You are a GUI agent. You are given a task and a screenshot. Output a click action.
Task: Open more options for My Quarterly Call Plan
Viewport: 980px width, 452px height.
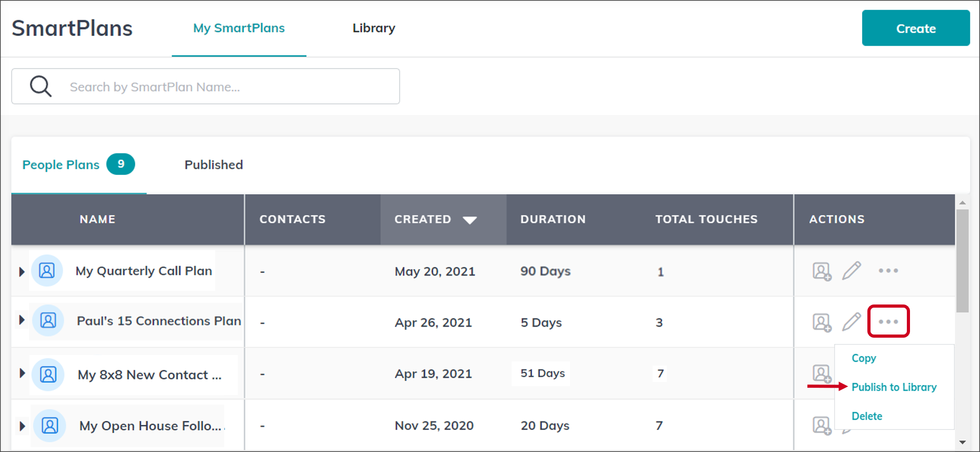pos(888,271)
